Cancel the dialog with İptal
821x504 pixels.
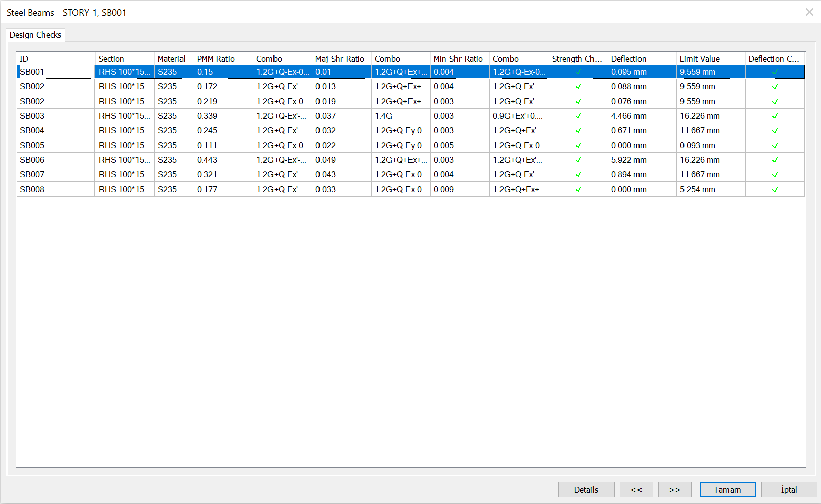(789, 489)
